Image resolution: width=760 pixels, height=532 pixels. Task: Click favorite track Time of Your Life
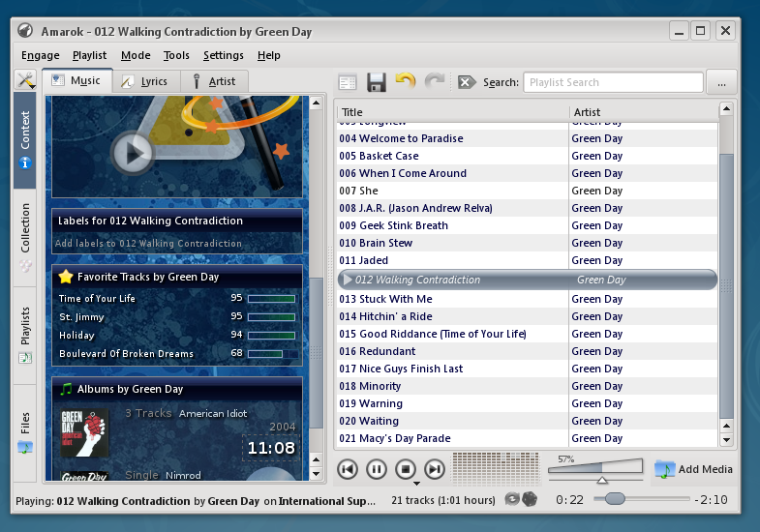[97, 299]
